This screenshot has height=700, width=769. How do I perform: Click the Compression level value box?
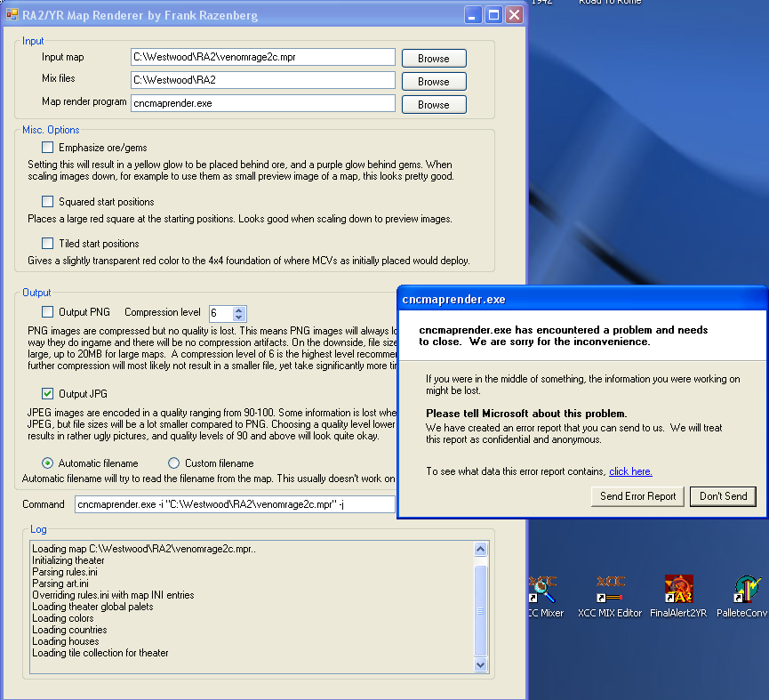[221, 313]
